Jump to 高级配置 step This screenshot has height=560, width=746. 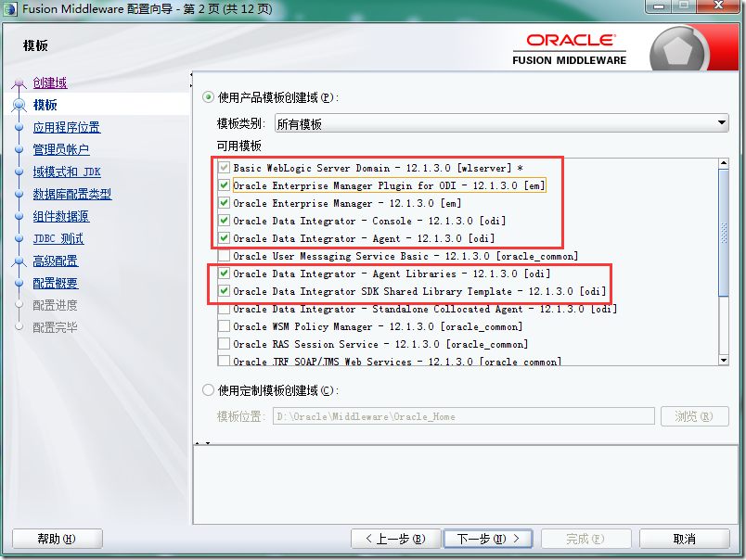(x=55, y=261)
